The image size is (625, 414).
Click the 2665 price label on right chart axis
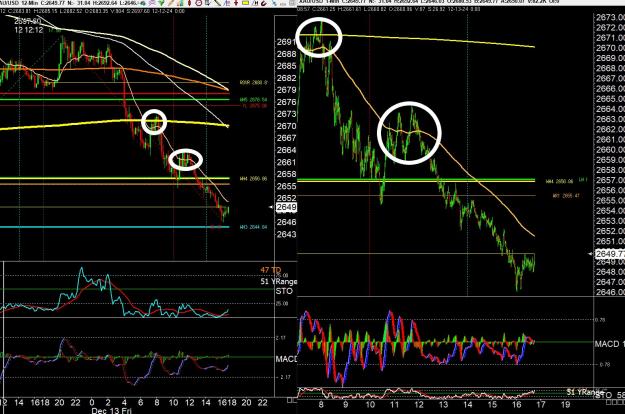[x=610, y=99]
